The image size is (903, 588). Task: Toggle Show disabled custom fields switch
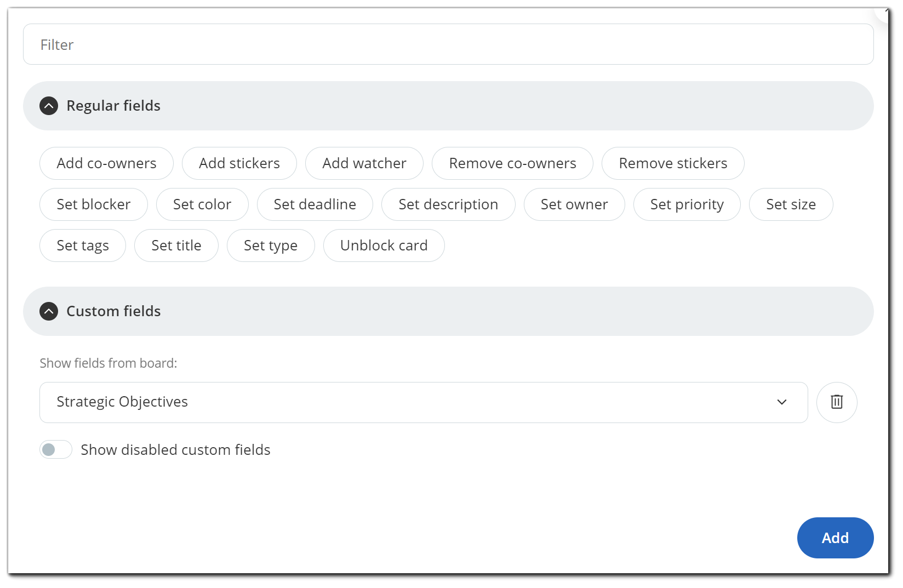point(56,450)
